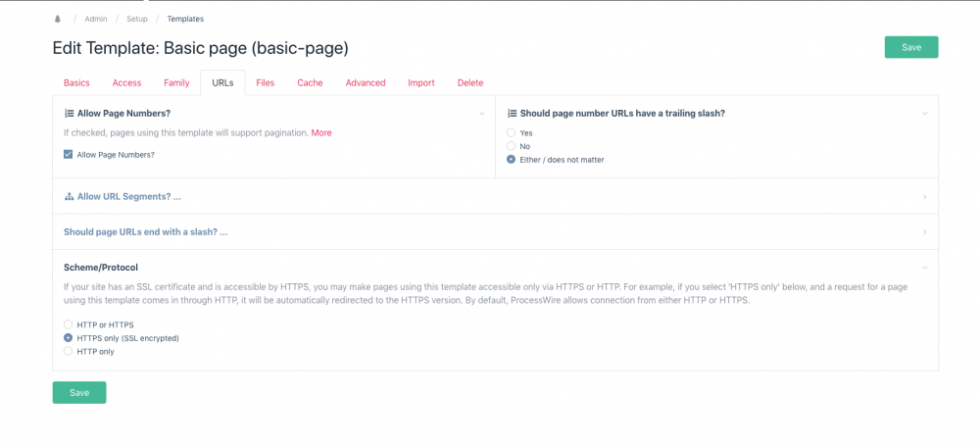
Task: Uncheck the Allow Page Numbers checkbox
Action: pos(69,154)
